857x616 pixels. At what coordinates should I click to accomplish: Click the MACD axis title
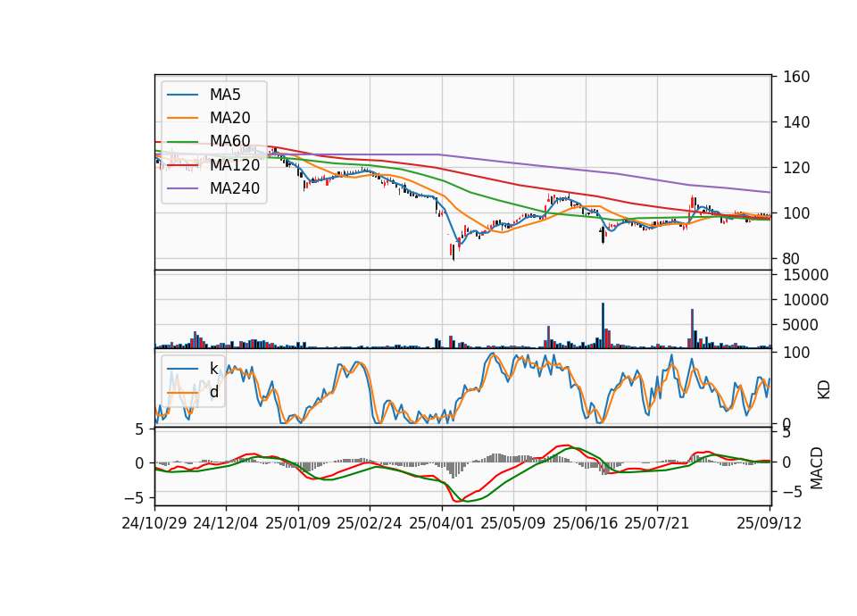tap(817, 468)
